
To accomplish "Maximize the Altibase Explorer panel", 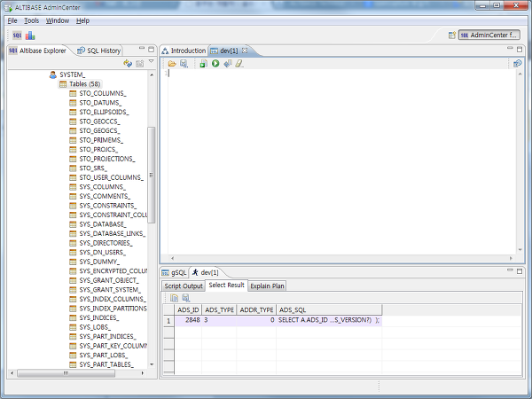I will tap(152, 49).
